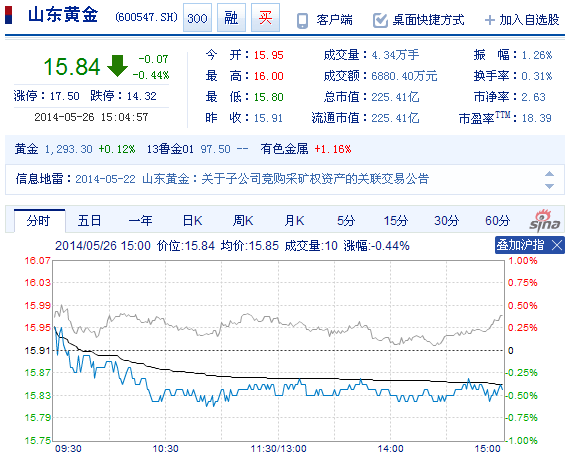Click the 市净率 value 2.63
565x456 pixels.
[534, 97]
